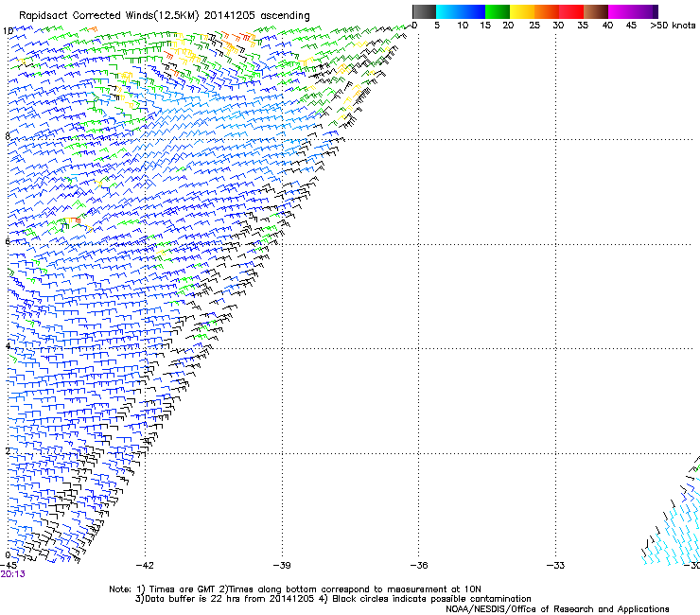Click the orange 25-30 knots color band
700x615 pixels.
(547, 11)
